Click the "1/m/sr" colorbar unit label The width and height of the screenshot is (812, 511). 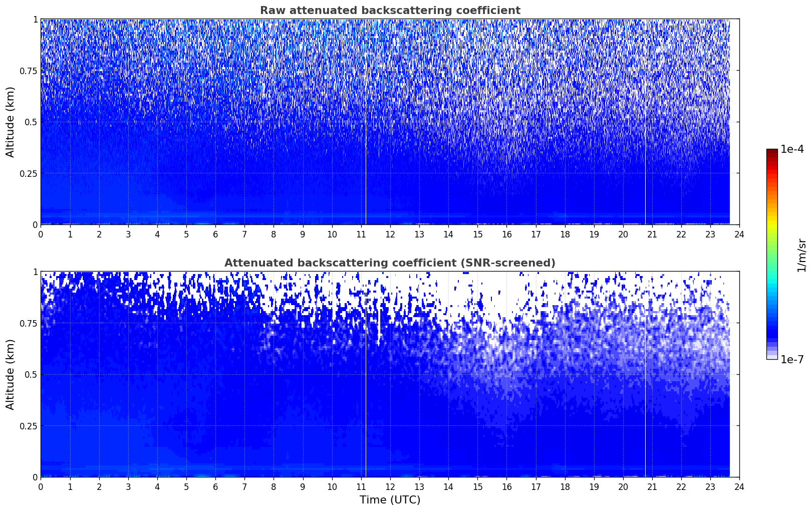tap(801, 254)
